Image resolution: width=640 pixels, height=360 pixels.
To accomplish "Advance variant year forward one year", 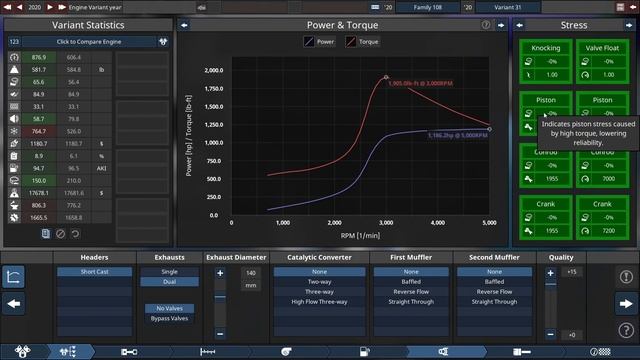I will 50,7.
